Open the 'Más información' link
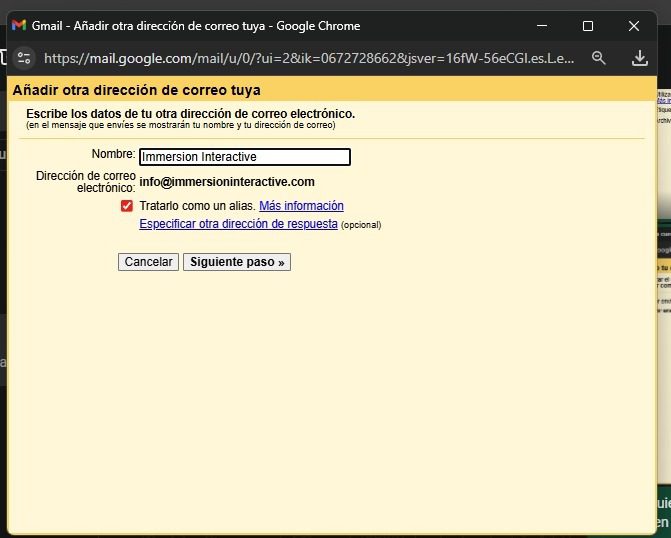671x538 pixels. point(301,206)
